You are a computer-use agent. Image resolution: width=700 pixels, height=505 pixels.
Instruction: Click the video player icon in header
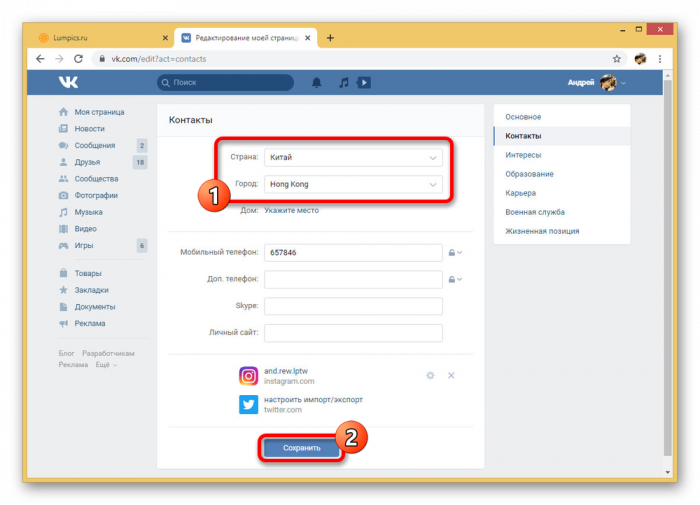(365, 82)
